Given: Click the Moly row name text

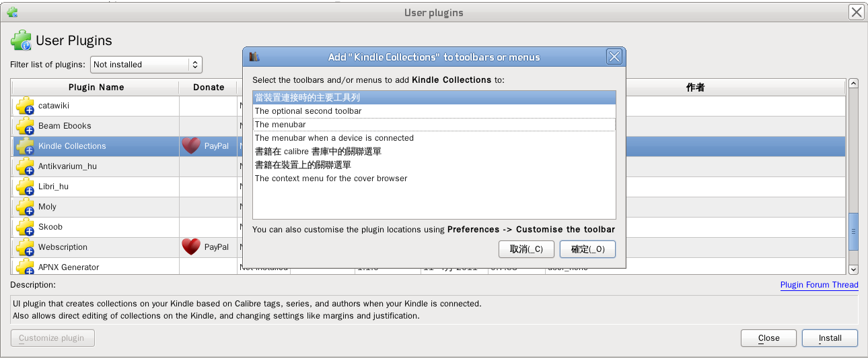Looking at the screenshot, I should pos(47,207).
